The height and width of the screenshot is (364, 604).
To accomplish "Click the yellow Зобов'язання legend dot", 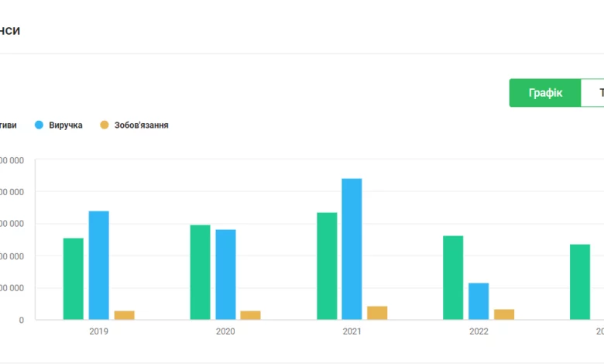I will point(105,125).
